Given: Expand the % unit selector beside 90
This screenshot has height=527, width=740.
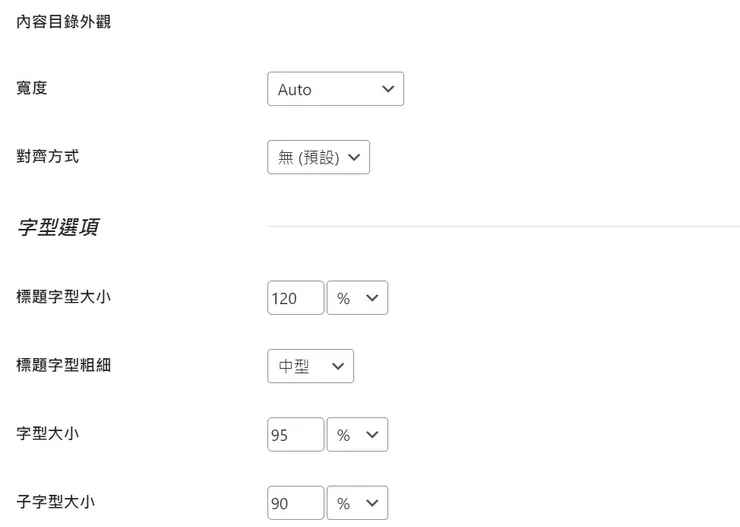Looking at the screenshot, I should [x=357, y=503].
